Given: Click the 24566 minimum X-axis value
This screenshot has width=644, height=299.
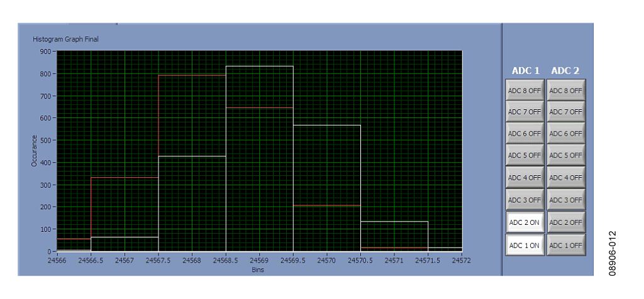Looking at the screenshot, I should click(x=57, y=259).
